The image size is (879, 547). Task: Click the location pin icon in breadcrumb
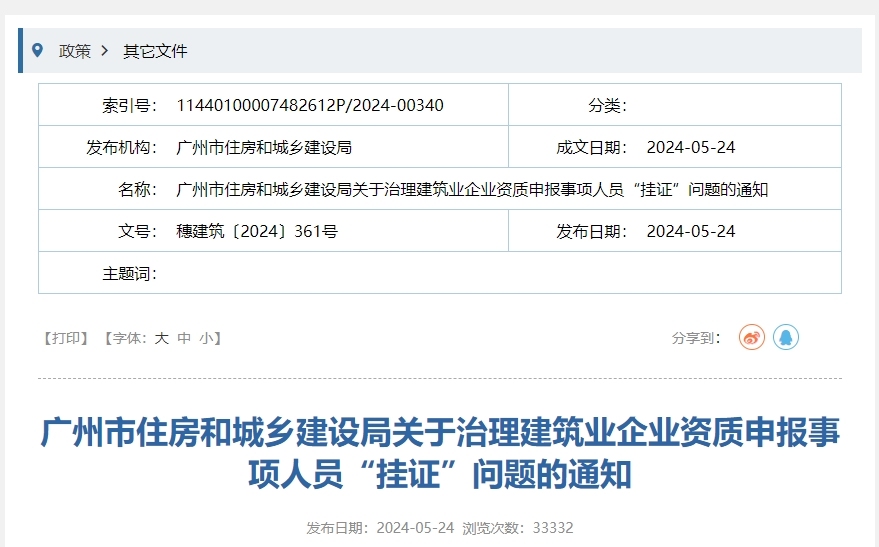coord(38,50)
